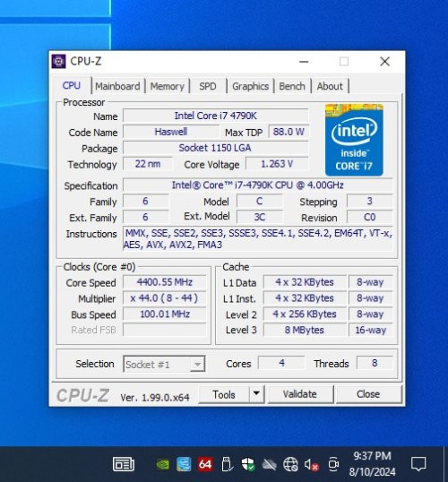Open the Memory tab

tap(167, 86)
